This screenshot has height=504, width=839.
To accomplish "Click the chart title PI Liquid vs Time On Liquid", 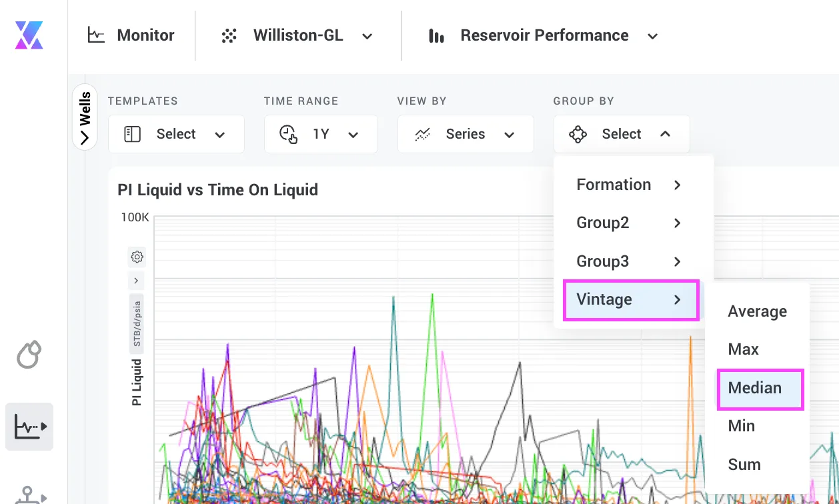I will click(x=217, y=190).
